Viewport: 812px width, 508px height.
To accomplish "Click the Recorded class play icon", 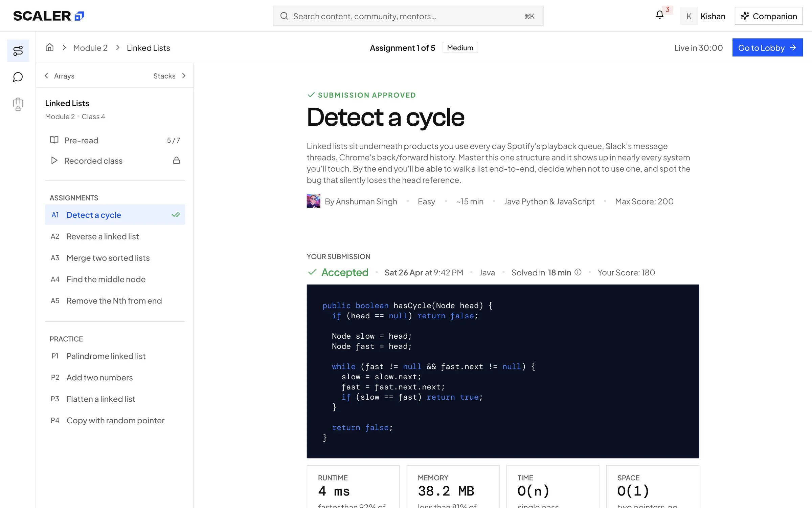I will pyautogui.click(x=54, y=160).
